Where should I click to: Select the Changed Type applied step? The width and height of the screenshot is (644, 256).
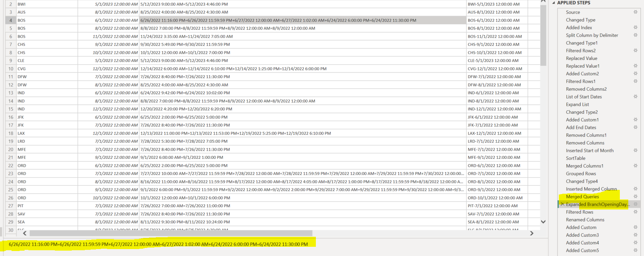point(581,20)
